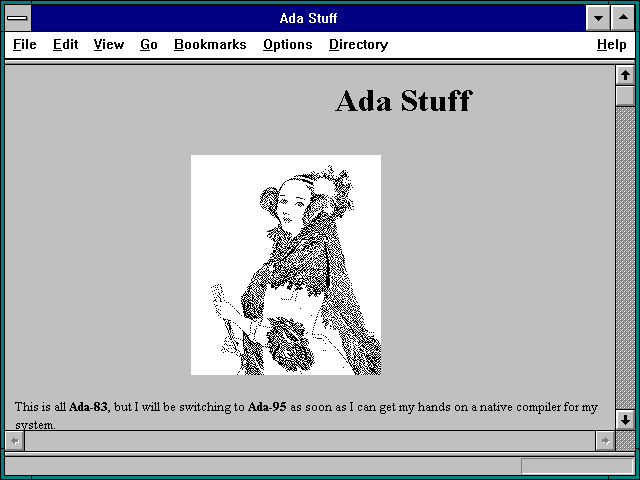Click the horizontal scrollbar right arrow
Screen dimensions: 640x480
click(x=605, y=441)
